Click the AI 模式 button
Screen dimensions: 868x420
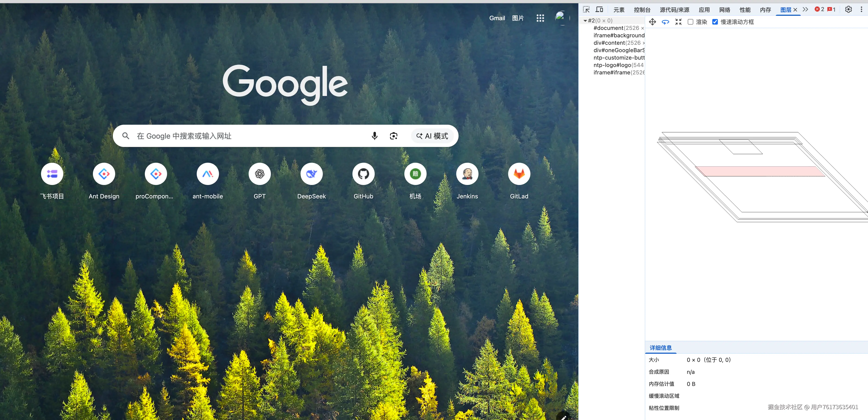pyautogui.click(x=432, y=136)
